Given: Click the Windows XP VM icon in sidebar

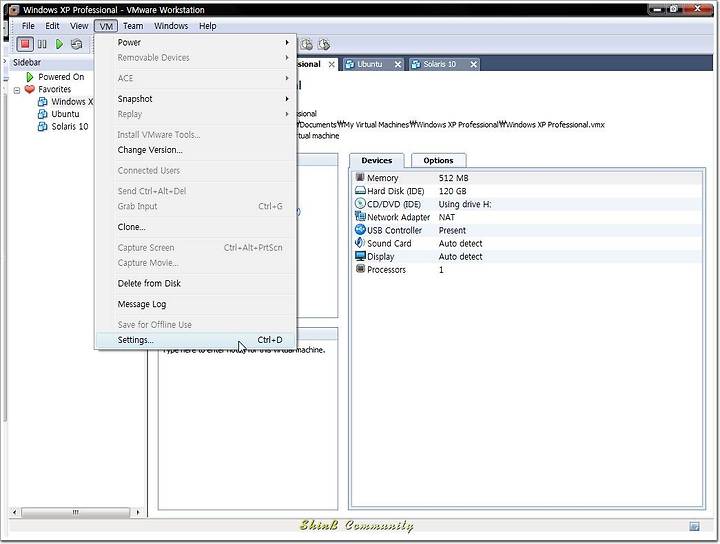Looking at the screenshot, I should coord(42,101).
